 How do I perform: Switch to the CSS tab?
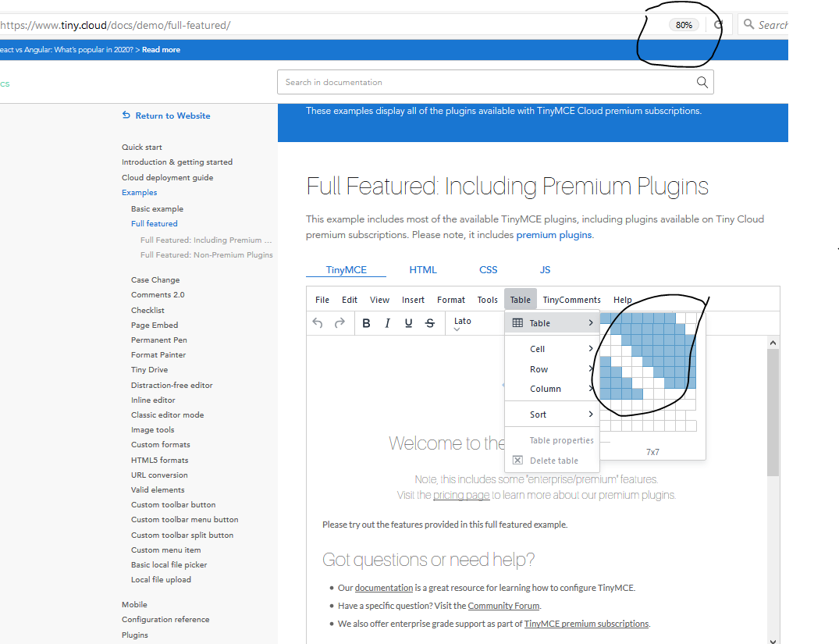pyautogui.click(x=488, y=270)
